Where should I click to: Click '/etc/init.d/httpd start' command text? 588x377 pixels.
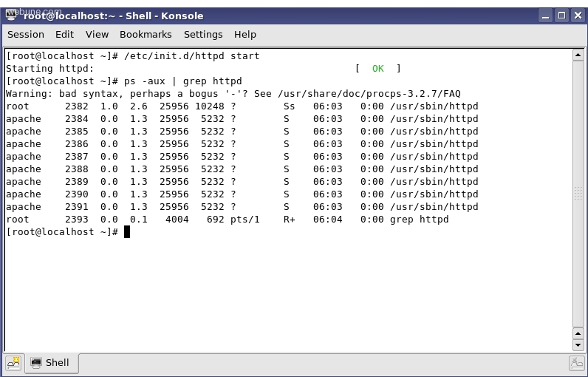click(x=191, y=56)
